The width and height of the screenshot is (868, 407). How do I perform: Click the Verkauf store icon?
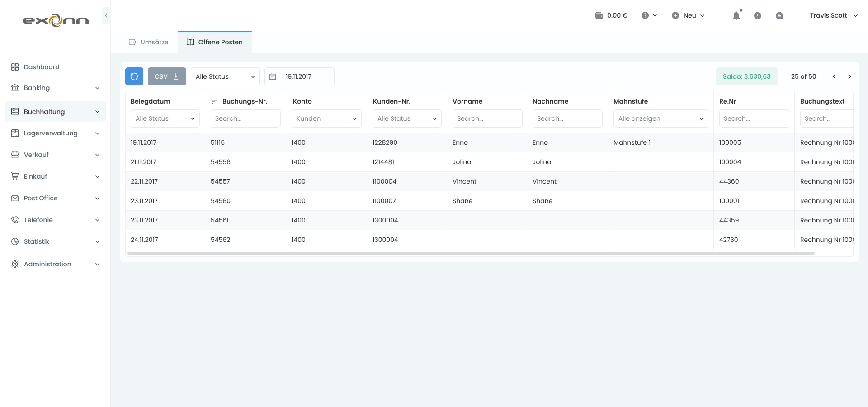(15, 155)
